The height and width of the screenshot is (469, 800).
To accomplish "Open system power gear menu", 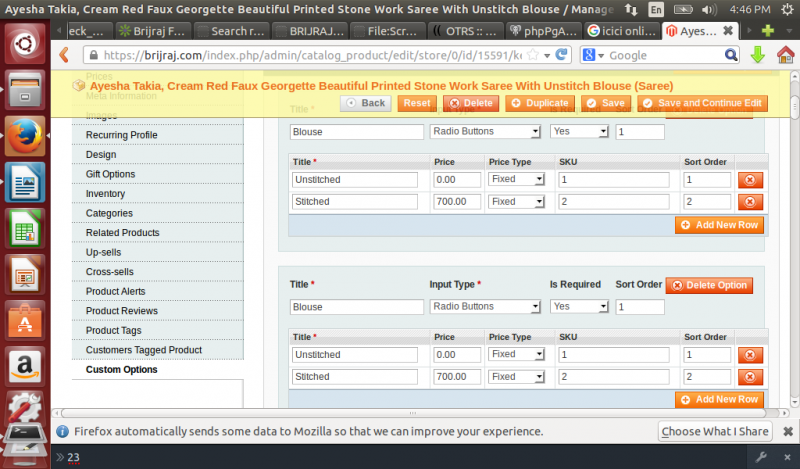I will [787, 9].
